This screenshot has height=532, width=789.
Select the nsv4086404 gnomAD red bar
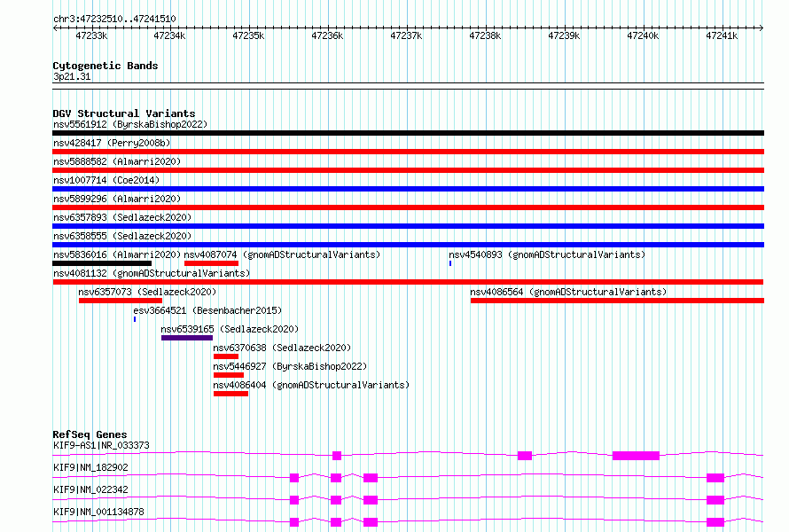(x=231, y=394)
